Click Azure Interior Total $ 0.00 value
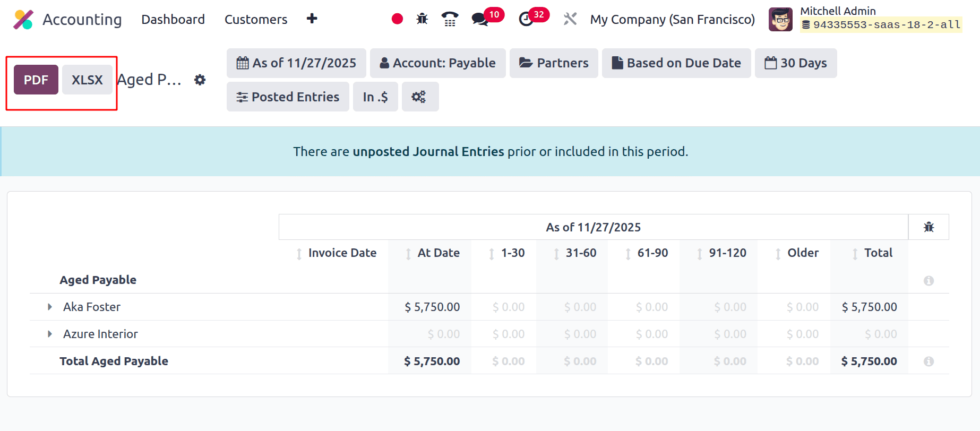Viewport: 980px width, 431px height. tap(881, 334)
